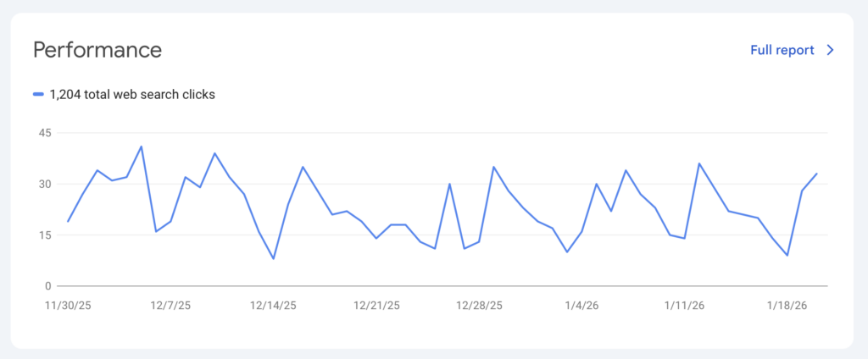This screenshot has width=868, height=359.
Task: Select the 30 y-axis label
Action: click(x=44, y=184)
